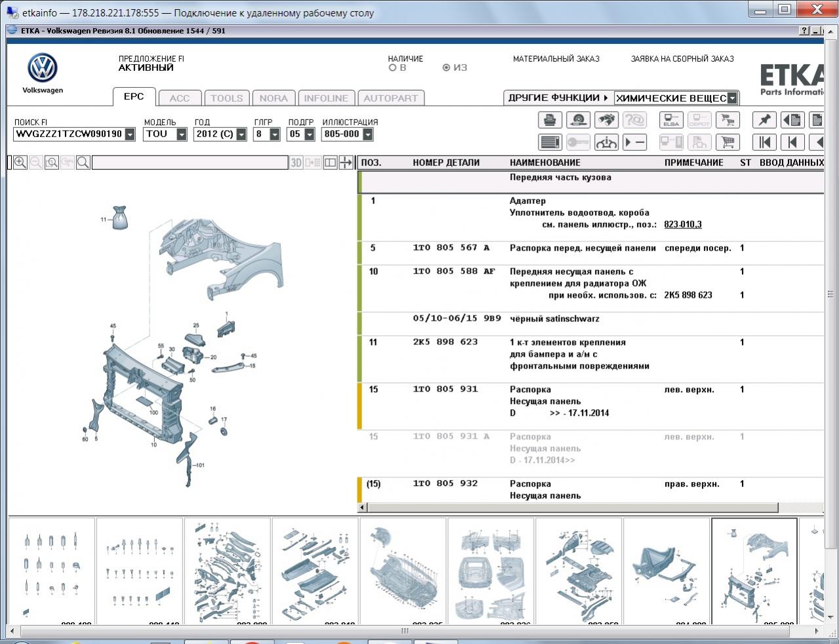Screen dimensions: 839x644
Task: Open the shopping cart icon
Action: [x=727, y=142]
